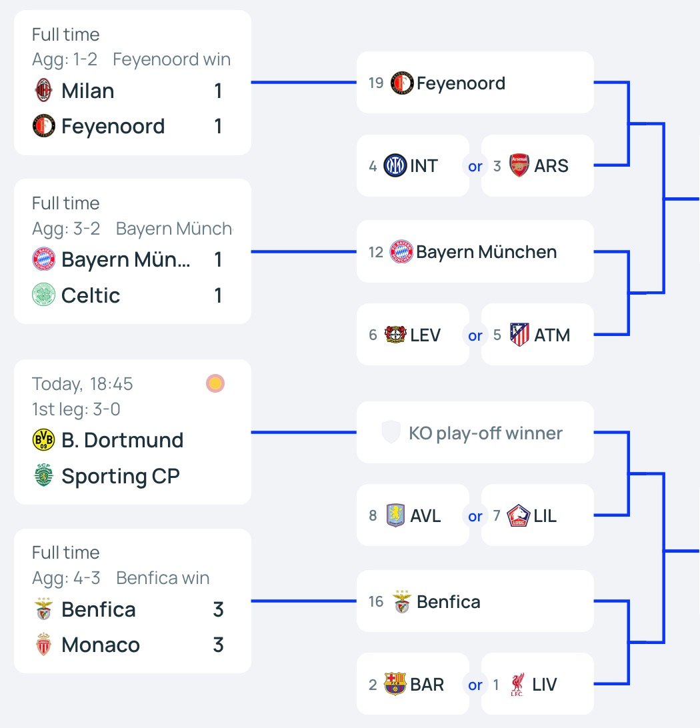Screen dimensions: 700x728
Task: Click the Milan club crest
Action: [44, 91]
